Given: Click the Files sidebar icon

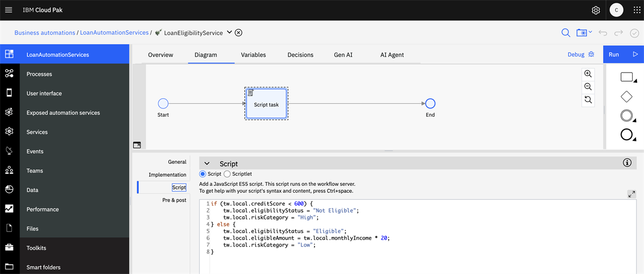Looking at the screenshot, I should pos(9,228).
